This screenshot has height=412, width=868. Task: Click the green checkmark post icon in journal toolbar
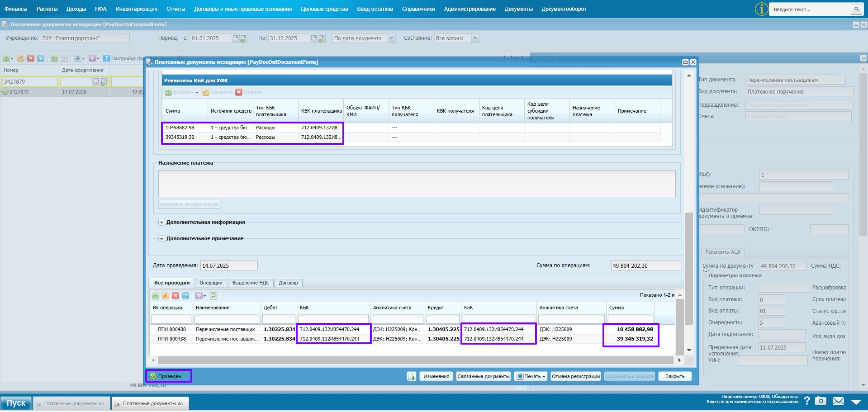[54, 58]
